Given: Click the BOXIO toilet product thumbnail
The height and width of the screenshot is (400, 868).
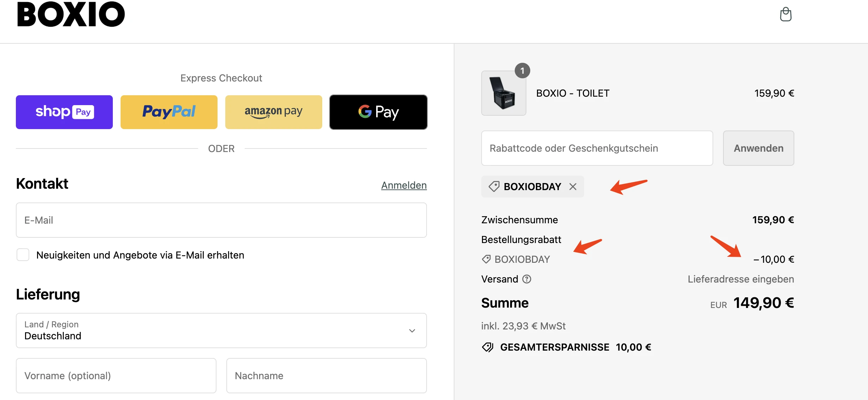Looking at the screenshot, I should point(504,93).
